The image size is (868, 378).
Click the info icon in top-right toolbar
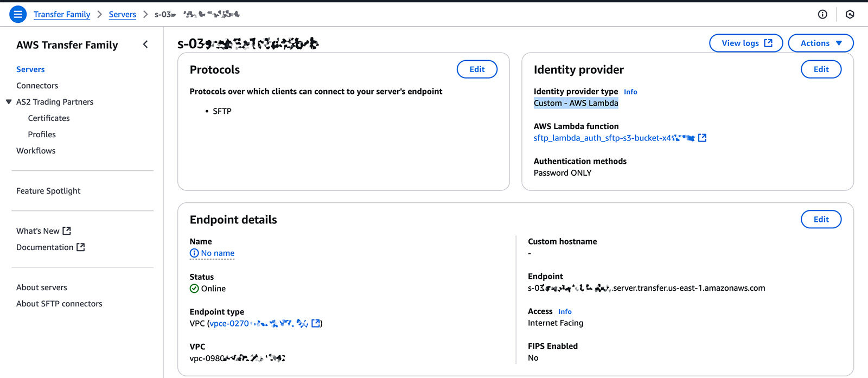(822, 14)
